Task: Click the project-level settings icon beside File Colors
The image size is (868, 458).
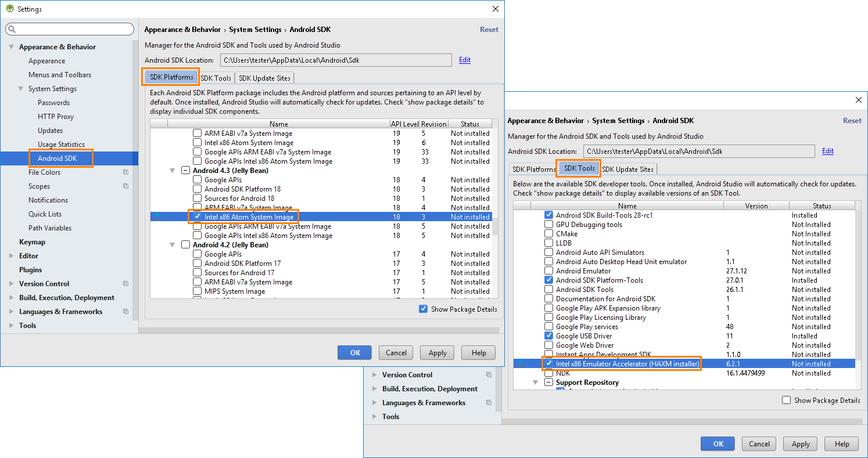Action: (125, 172)
